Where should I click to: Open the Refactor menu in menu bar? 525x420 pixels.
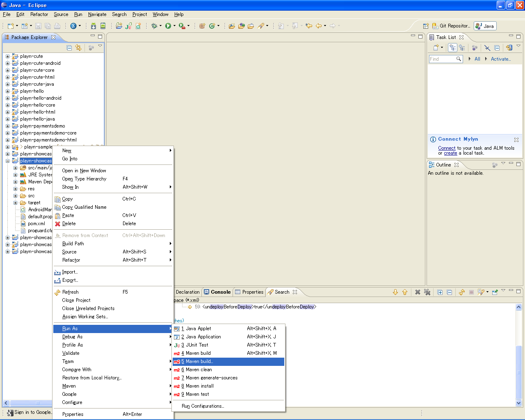coord(39,14)
